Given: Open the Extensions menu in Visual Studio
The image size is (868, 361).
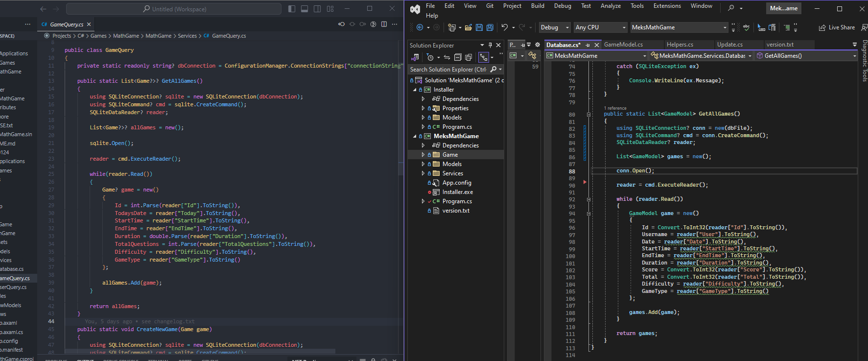Looking at the screenshot, I should pos(667,6).
